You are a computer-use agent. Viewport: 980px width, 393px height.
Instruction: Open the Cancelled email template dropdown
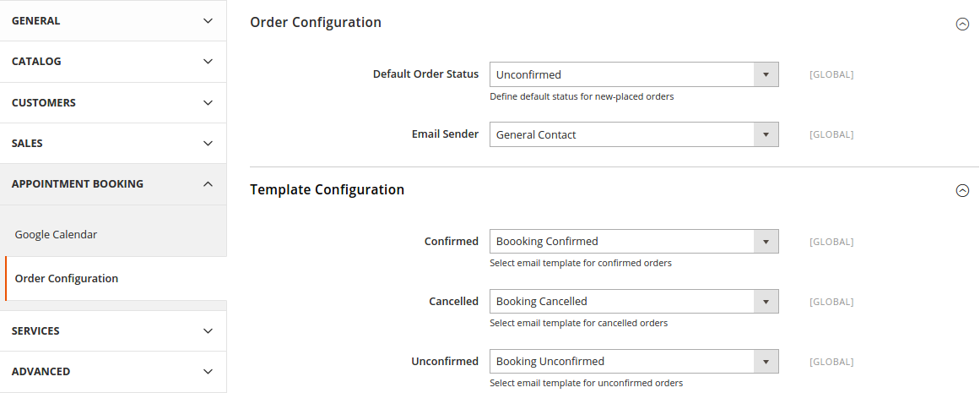pos(634,302)
